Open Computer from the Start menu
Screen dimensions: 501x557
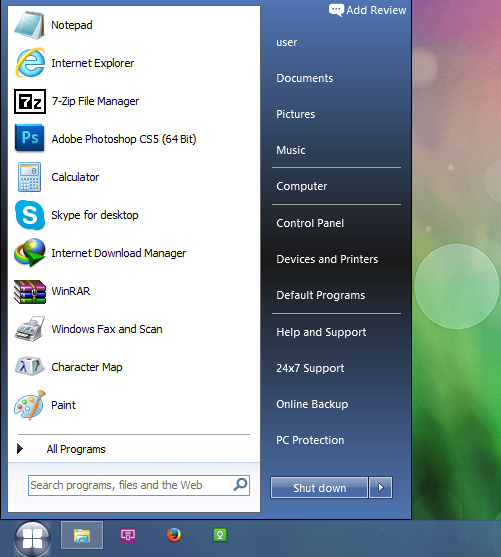click(x=302, y=186)
